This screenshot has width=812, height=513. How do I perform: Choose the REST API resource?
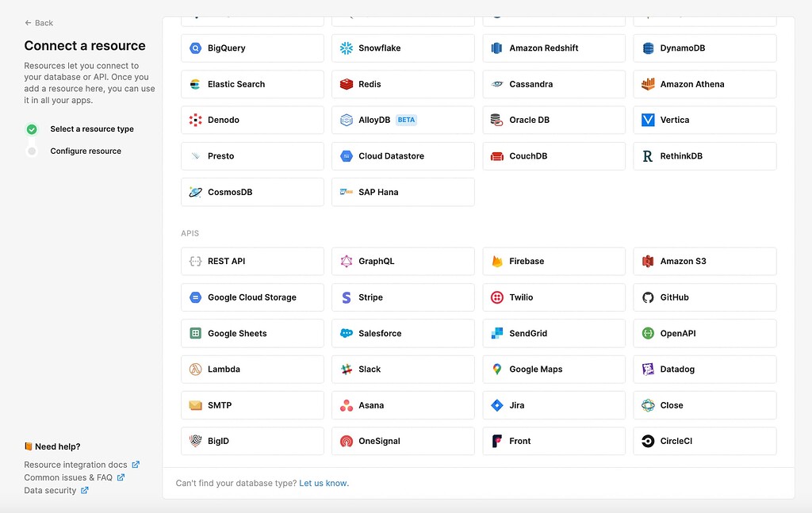tap(252, 262)
